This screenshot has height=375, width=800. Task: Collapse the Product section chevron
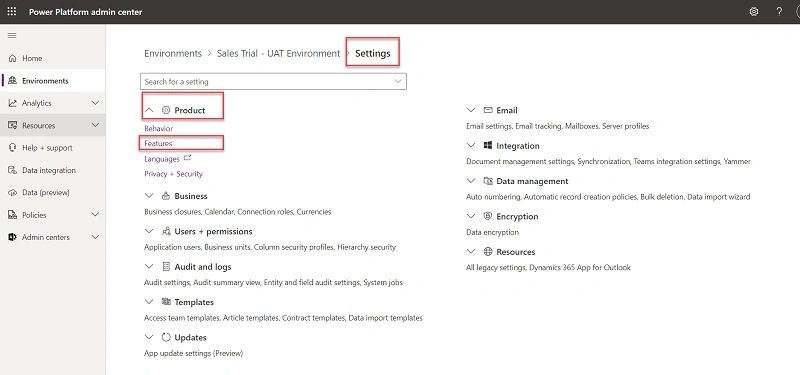point(149,110)
